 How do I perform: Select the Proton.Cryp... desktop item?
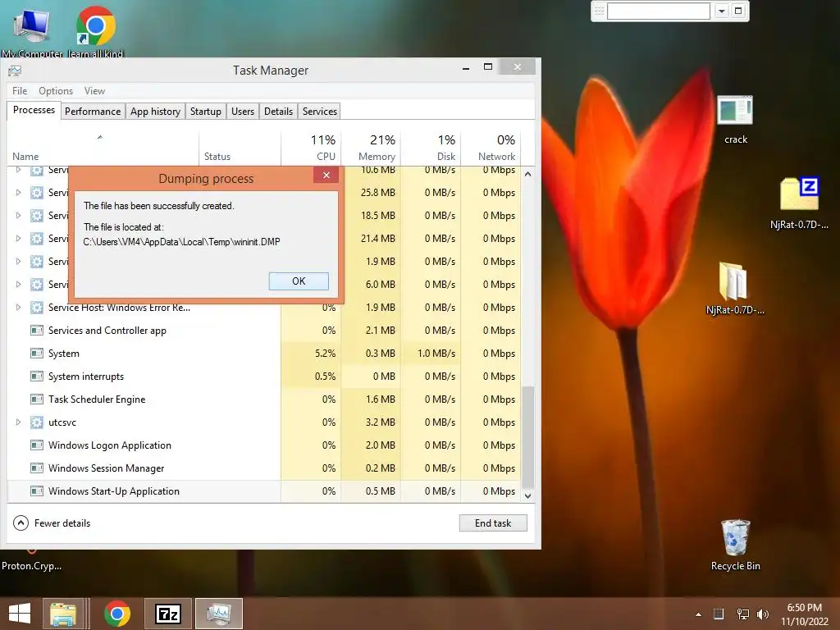click(x=32, y=561)
